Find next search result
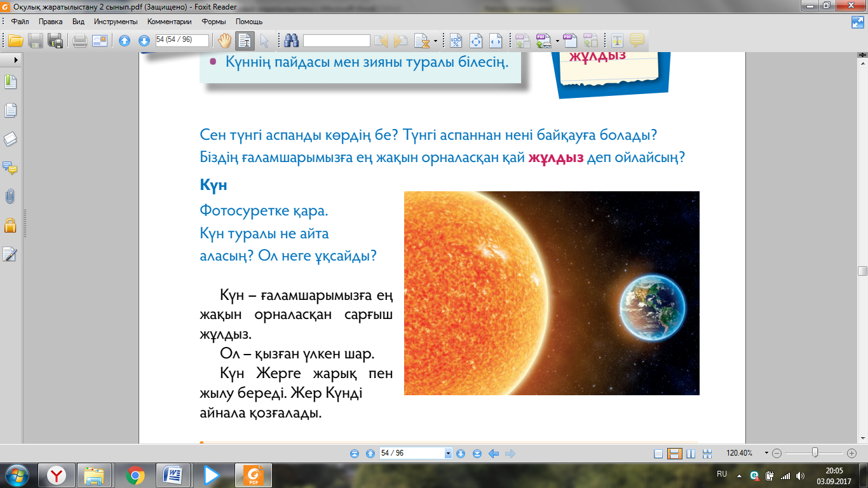Viewport: 868px width, 488px height. pyautogui.click(x=400, y=41)
